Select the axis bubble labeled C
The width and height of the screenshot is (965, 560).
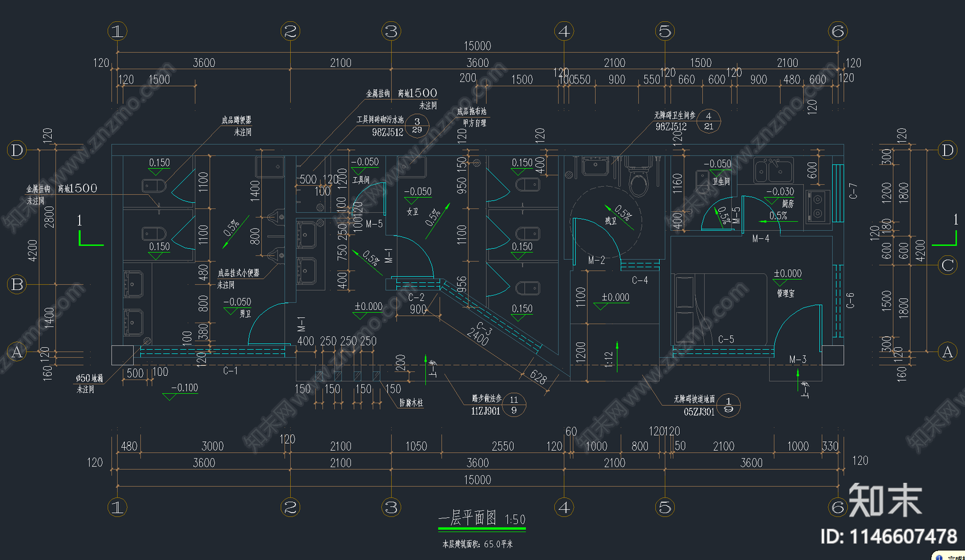(948, 265)
